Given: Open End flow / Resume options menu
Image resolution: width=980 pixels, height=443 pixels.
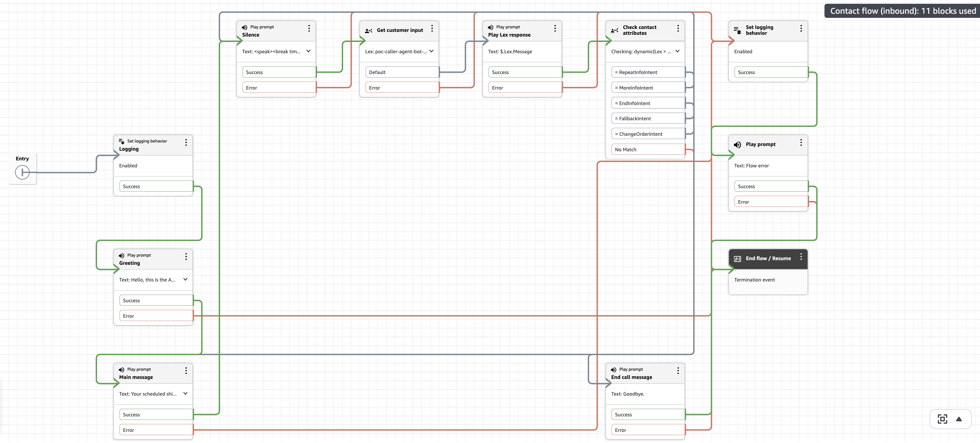Looking at the screenshot, I should 801,256.
